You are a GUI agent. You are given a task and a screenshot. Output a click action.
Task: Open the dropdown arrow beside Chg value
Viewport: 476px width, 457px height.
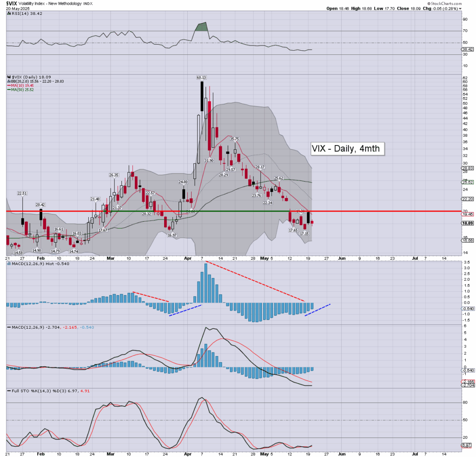click(x=460, y=8)
